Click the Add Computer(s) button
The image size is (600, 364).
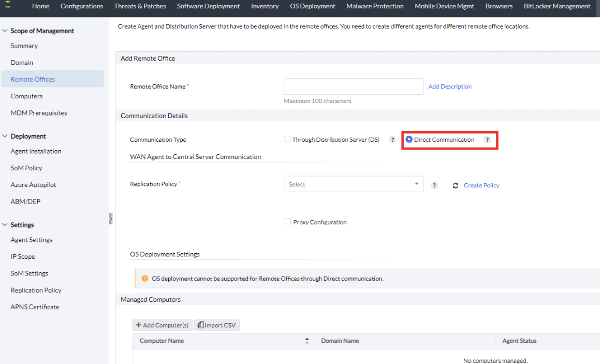(163, 325)
